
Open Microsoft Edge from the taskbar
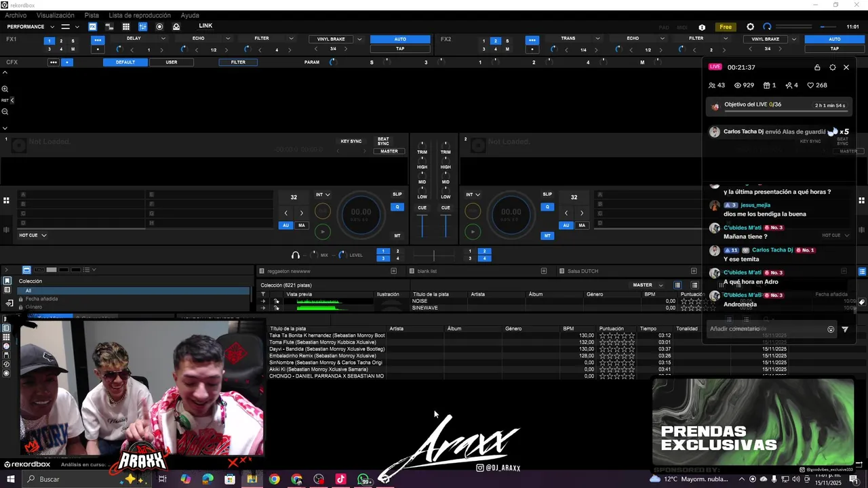click(x=208, y=479)
